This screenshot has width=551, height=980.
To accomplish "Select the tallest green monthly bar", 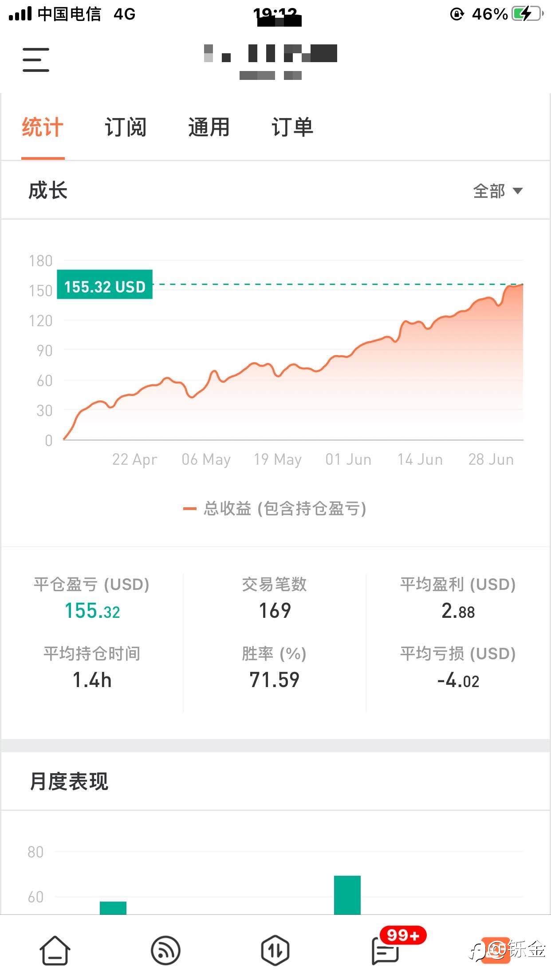I will click(347, 895).
